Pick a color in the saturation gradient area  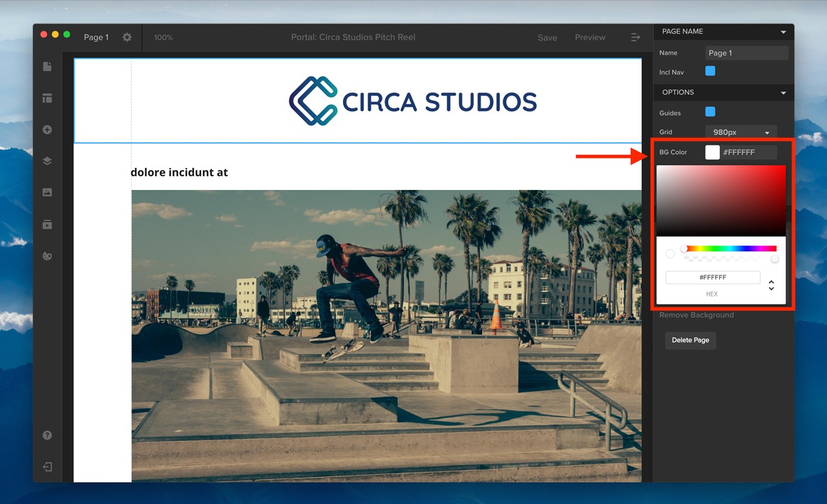pyautogui.click(x=721, y=201)
